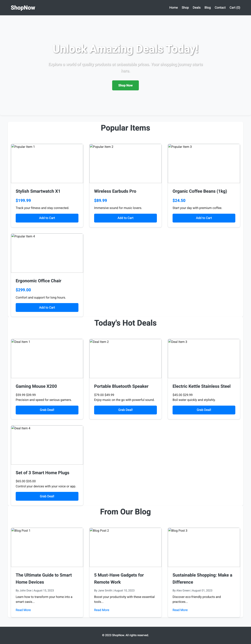This screenshot has height=644, width=251.
Task: Add Organic Coffee Beans to cart
Action: tap(204, 218)
